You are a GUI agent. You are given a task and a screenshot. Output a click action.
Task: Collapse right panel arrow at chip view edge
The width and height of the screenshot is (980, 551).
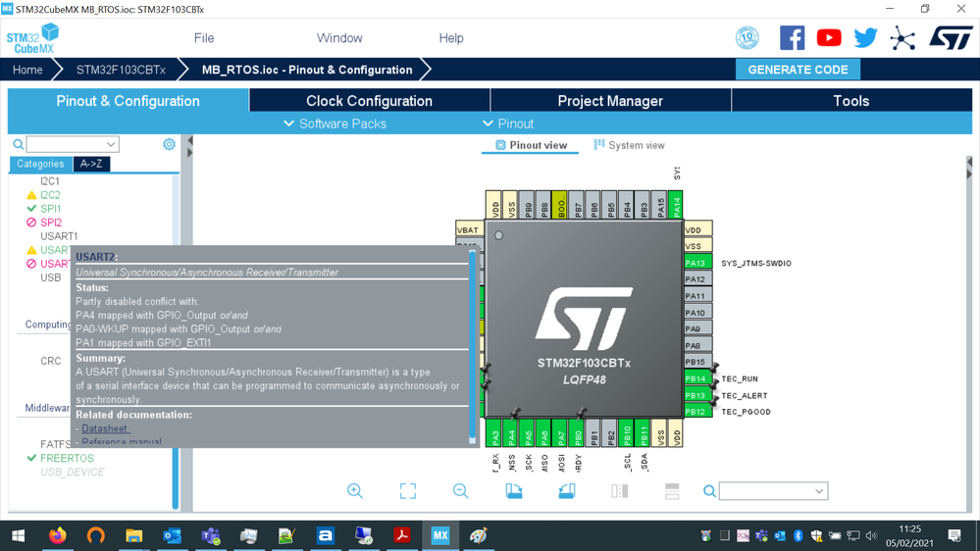(x=969, y=163)
